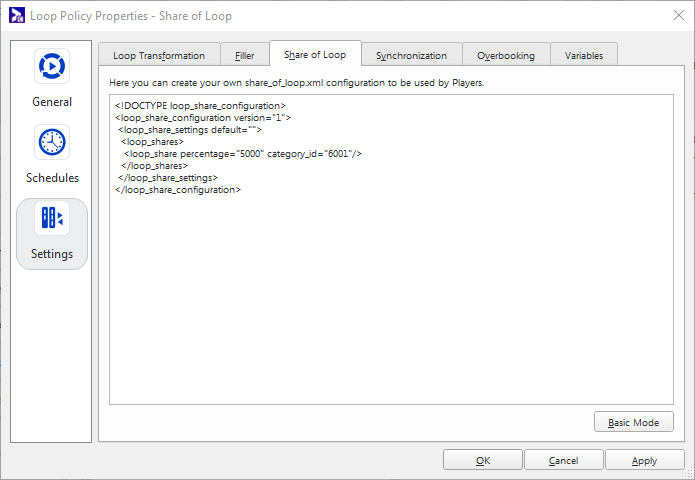The image size is (695, 480).
Task: Open the General section icon
Action: [x=52, y=67]
